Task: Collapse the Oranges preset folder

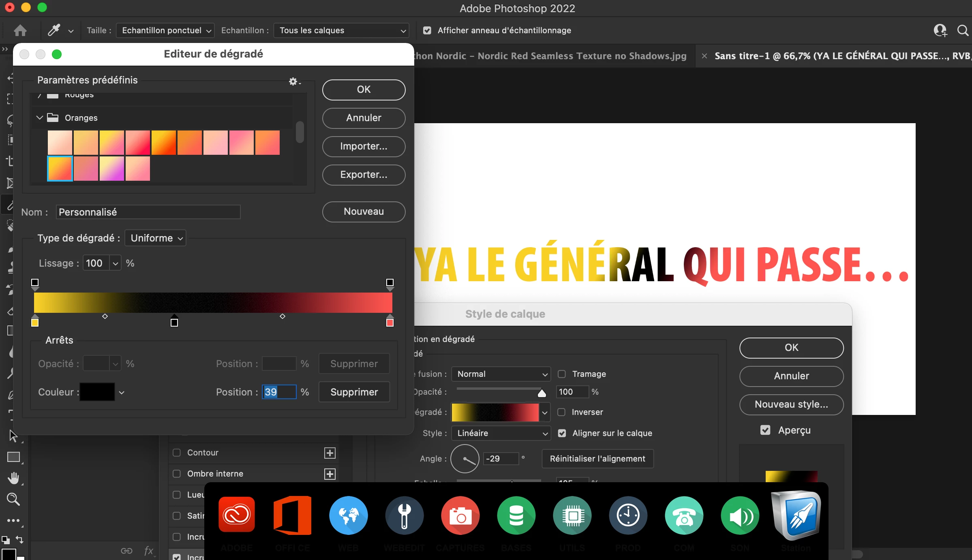Action: [x=40, y=118]
